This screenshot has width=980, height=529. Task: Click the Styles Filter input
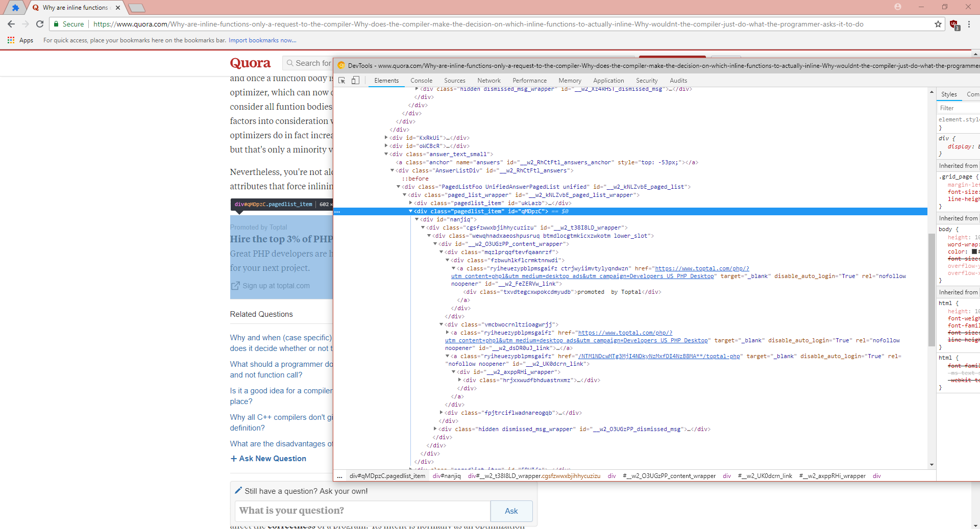pyautogui.click(x=958, y=108)
